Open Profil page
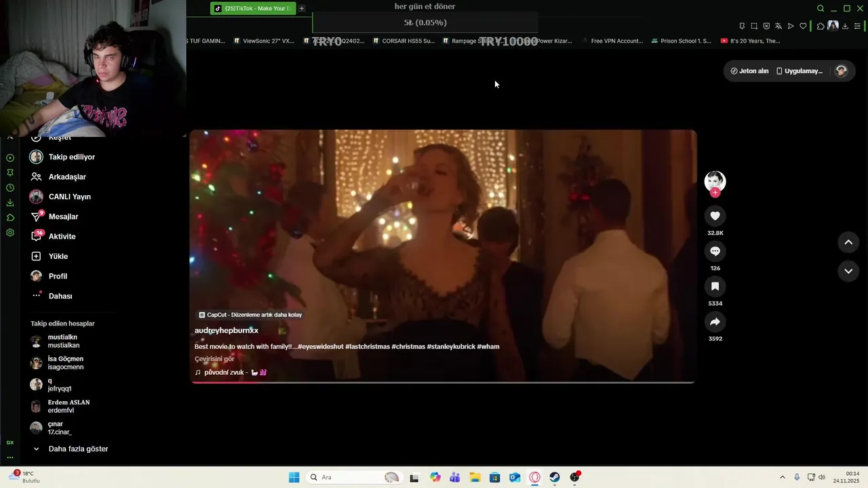The image size is (868, 488). coord(49,277)
